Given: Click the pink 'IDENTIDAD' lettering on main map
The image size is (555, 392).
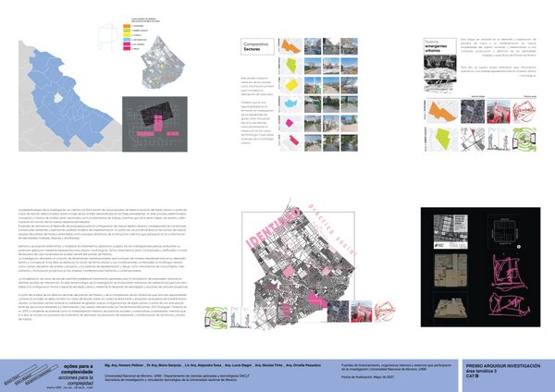Looking at the screenshot, I should 273,228.
